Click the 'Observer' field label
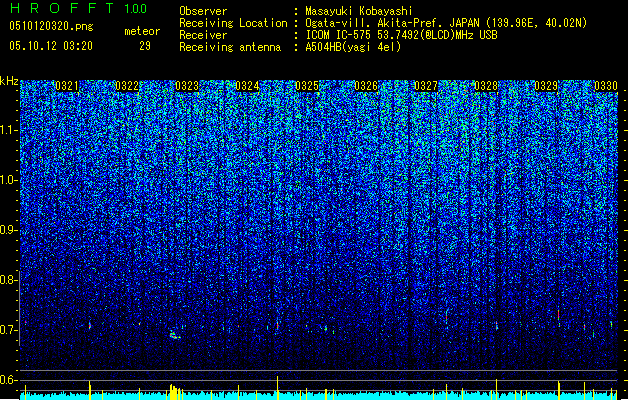The height and width of the screenshot is (400, 629). click(x=203, y=11)
